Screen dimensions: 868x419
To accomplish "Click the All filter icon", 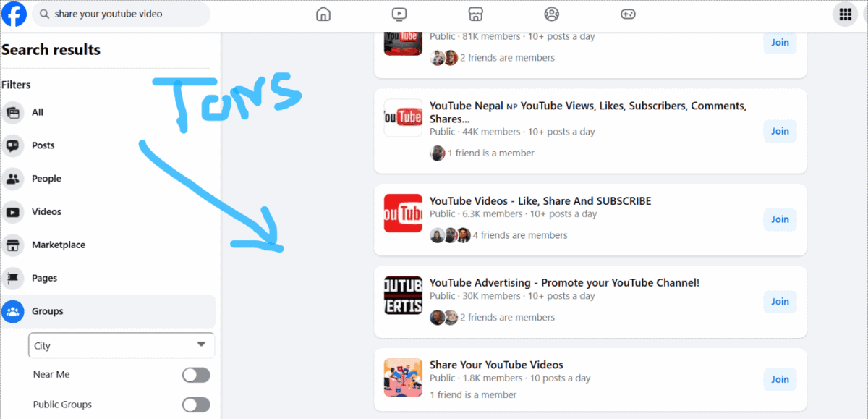I will (x=13, y=112).
